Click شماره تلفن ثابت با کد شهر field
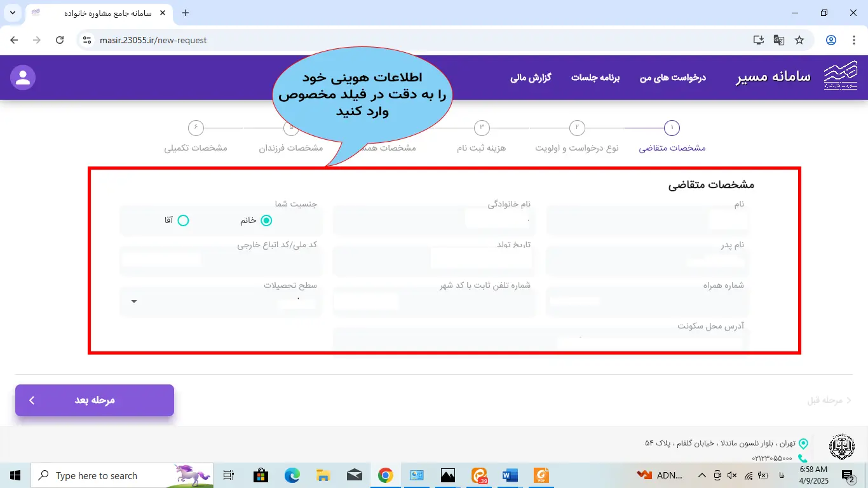 (433, 302)
